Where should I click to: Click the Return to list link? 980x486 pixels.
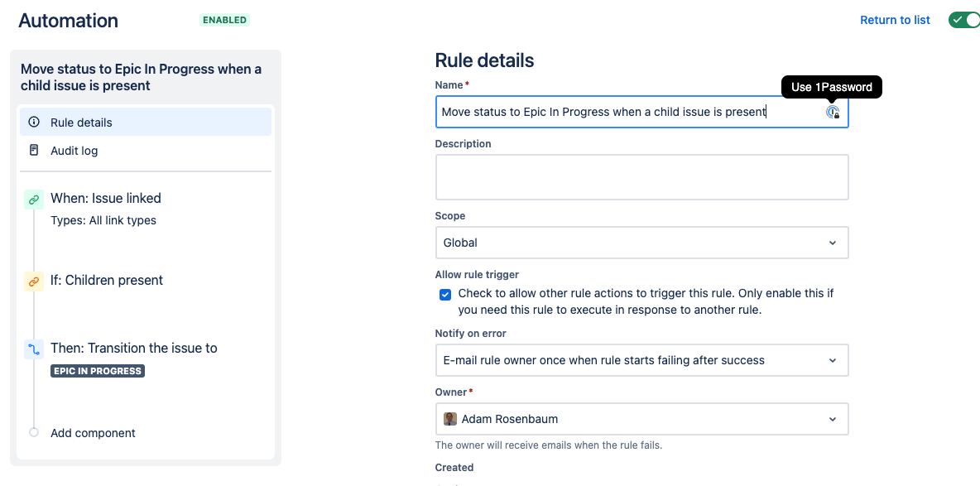(x=895, y=20)
